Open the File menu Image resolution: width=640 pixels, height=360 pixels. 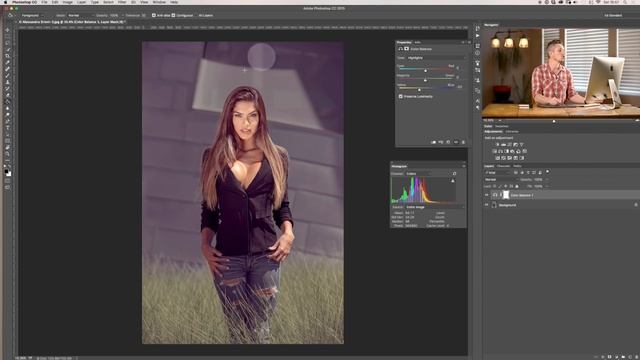tap(44, 2)
